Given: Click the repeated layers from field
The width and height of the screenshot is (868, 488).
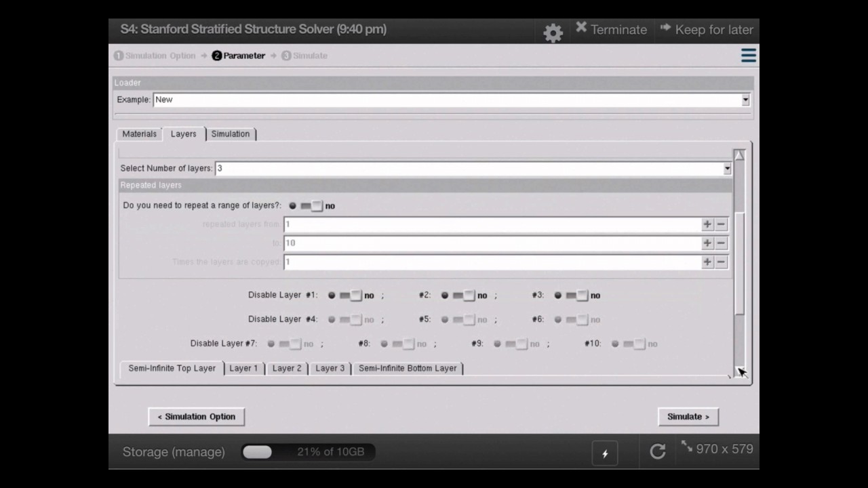Looking at the screenshot, I should click(x=492, y=224).
